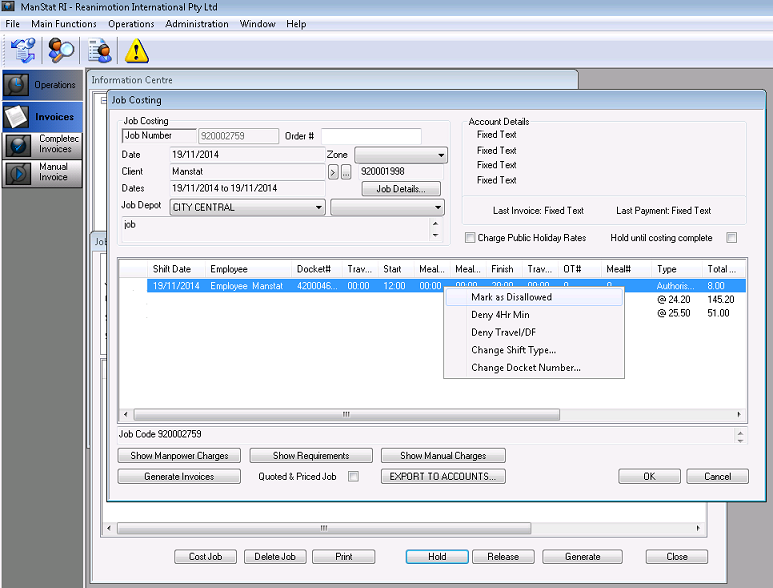Click Show Manual Charges button

tap(443, 455)
